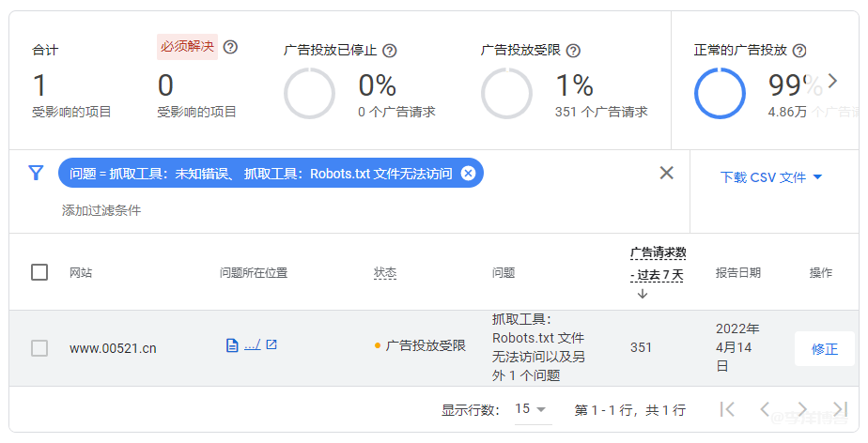Jump to last page of results
Screen dimensions: 868x443
point(839,409)
